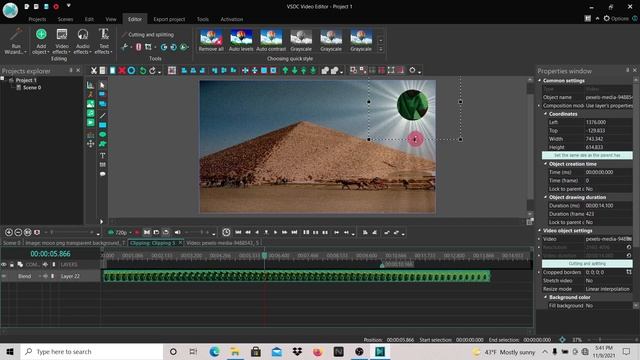Image resolution: width=640 pixels, height=360 pixels.
Task: Open the Edit ribbon tab
Action: [x=89, y=19]
